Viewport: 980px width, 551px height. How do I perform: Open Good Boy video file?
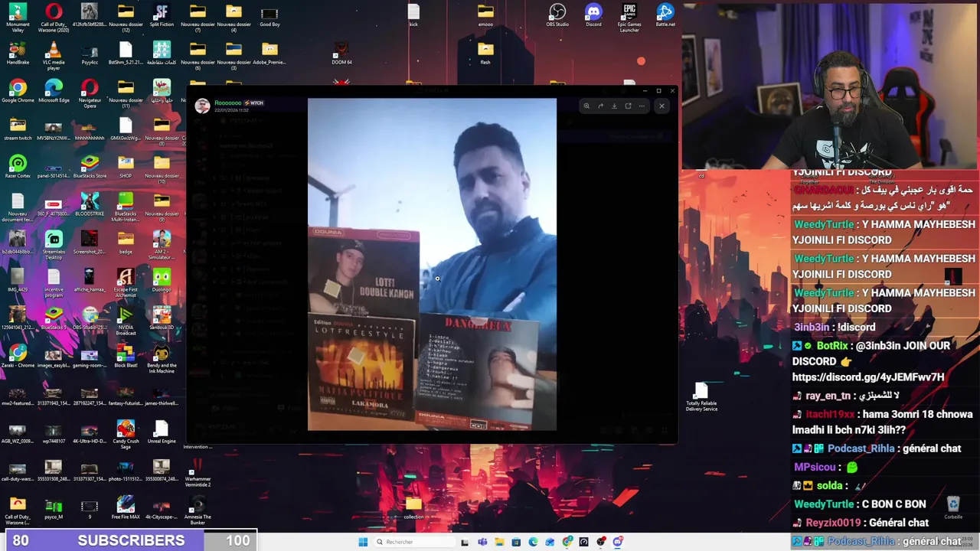(269, 15)
